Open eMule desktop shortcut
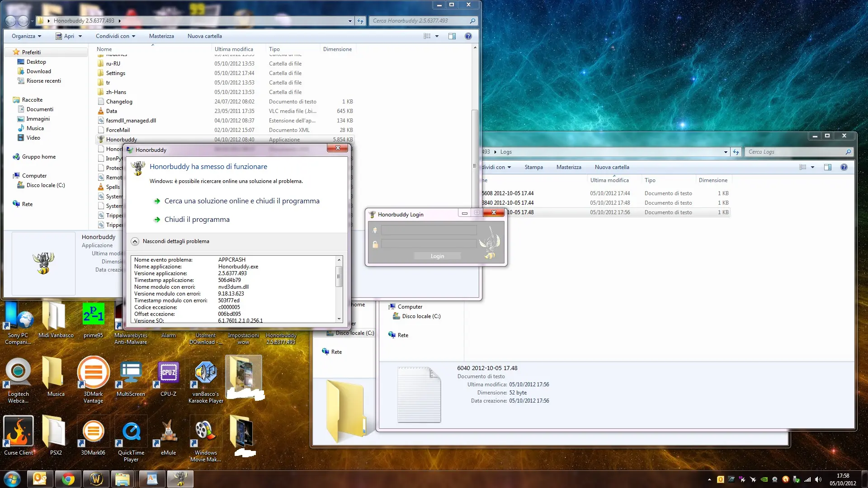The width and height of the screenshot is (868, 488). (x=168, y=436)
